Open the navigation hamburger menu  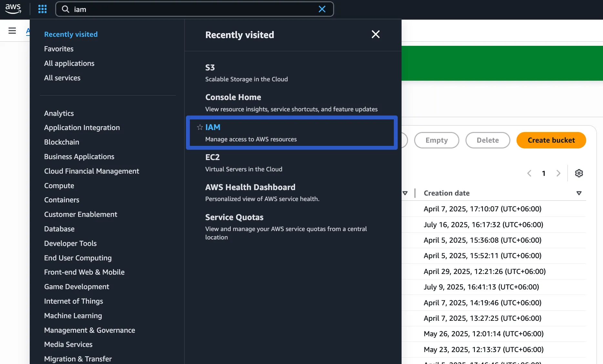pyautogui.click(x=12, y=30)
